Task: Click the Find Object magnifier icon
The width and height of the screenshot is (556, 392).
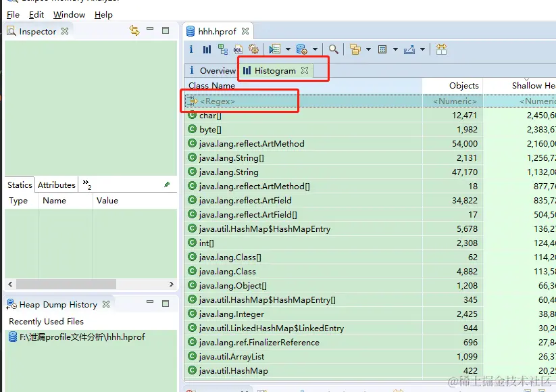Action: (333, 49)
